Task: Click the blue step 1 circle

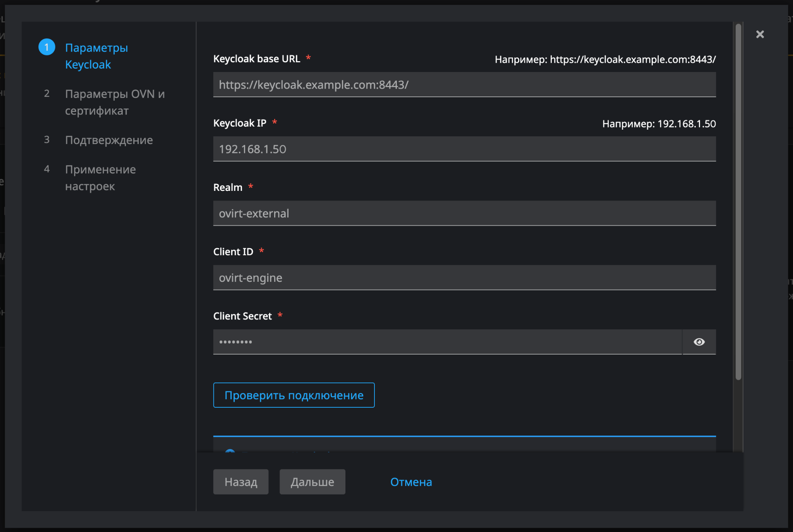Action: tap(47, 47)
